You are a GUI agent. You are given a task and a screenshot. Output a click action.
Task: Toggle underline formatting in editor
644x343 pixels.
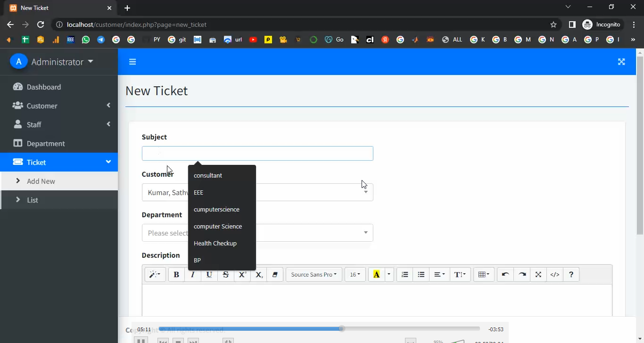point(209,275)
